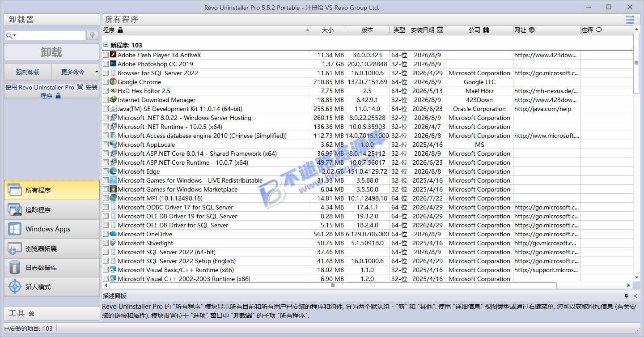Click the Games for Windows Marketplace icon
The image size is (644, 337).
113,189
